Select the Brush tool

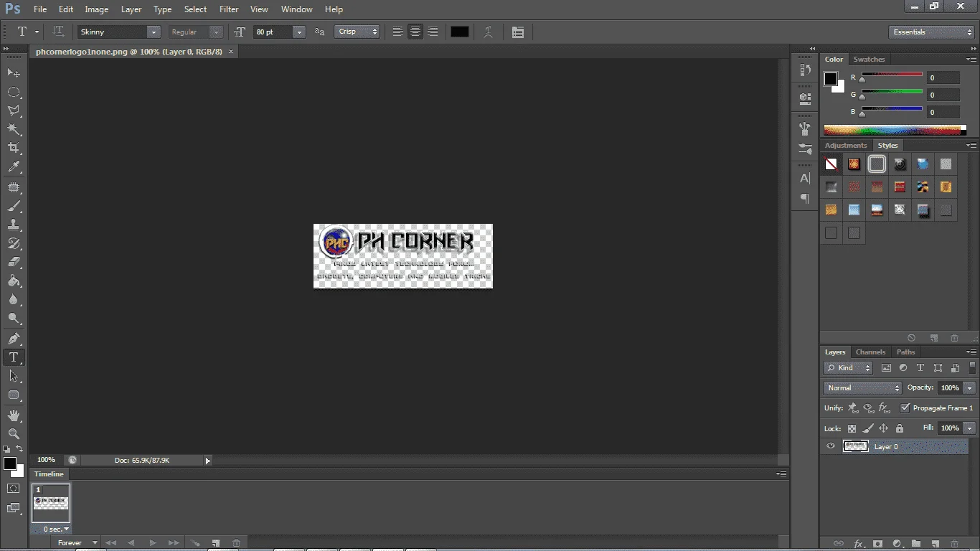(14, 206)
